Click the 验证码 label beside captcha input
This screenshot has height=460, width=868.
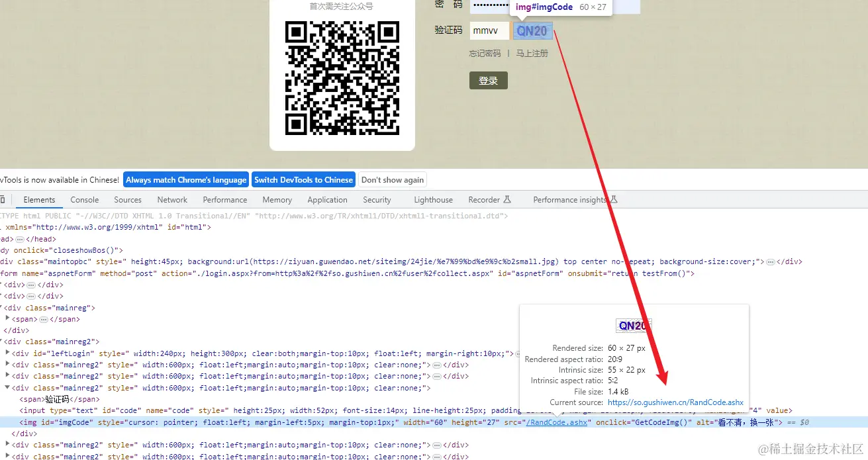[448, 30]
